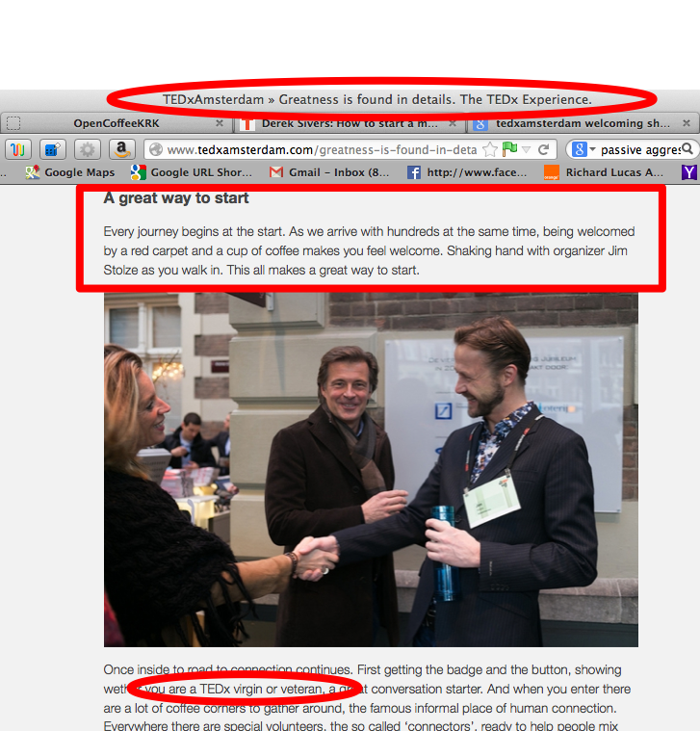The width and height of the screenshot is (700, 731).
Task: Click the green flag icon in address bar
Action: tap(509, 149)
